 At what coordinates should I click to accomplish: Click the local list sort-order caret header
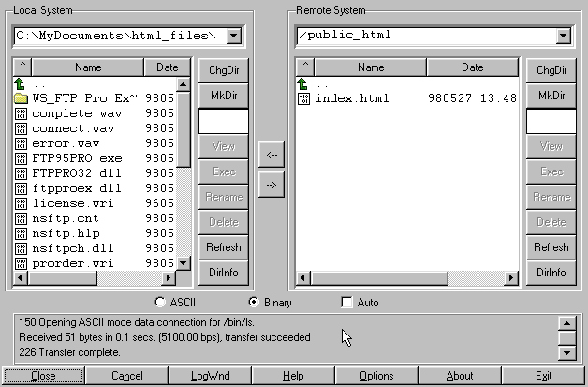(22, 67)
